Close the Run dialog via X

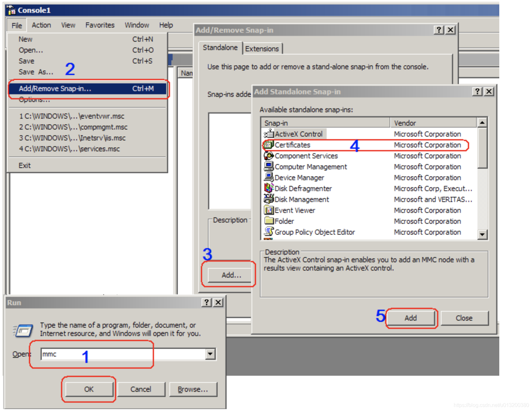(218, 302)
